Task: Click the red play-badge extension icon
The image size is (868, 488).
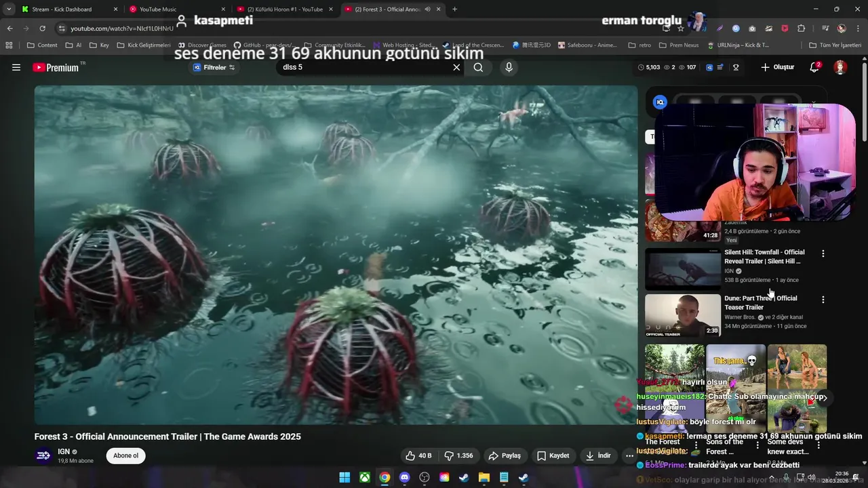Action: point(785,28)
